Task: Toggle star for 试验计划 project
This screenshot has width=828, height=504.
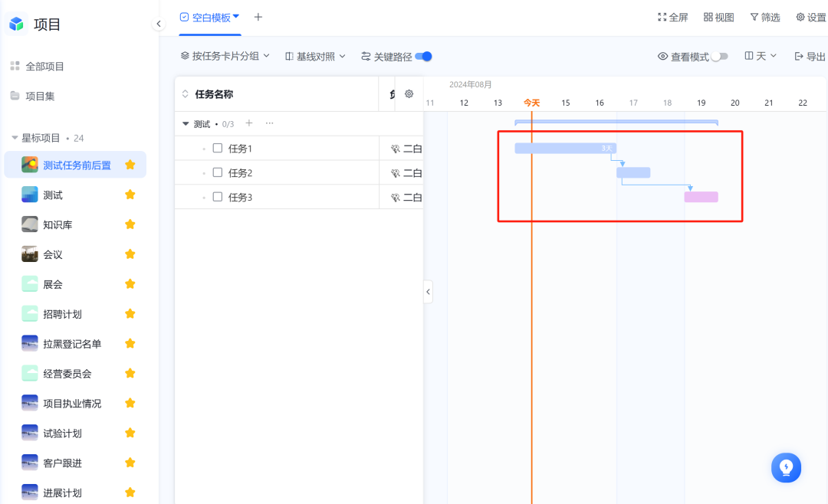Action: coord(130,434)
